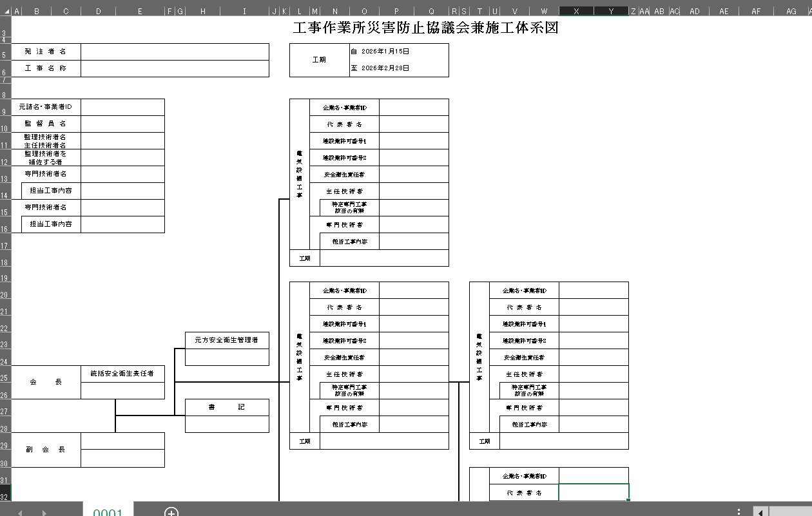812x516 pixels.
Task: Click the 統括安全衛生責任者 cell
Action: pyautogui.click(x=122, y=374)
